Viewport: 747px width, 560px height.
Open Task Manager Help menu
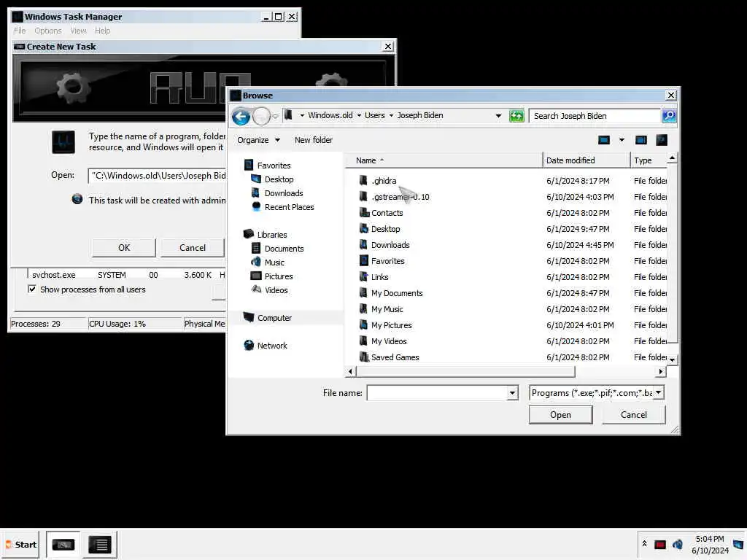tap(102, 31)
